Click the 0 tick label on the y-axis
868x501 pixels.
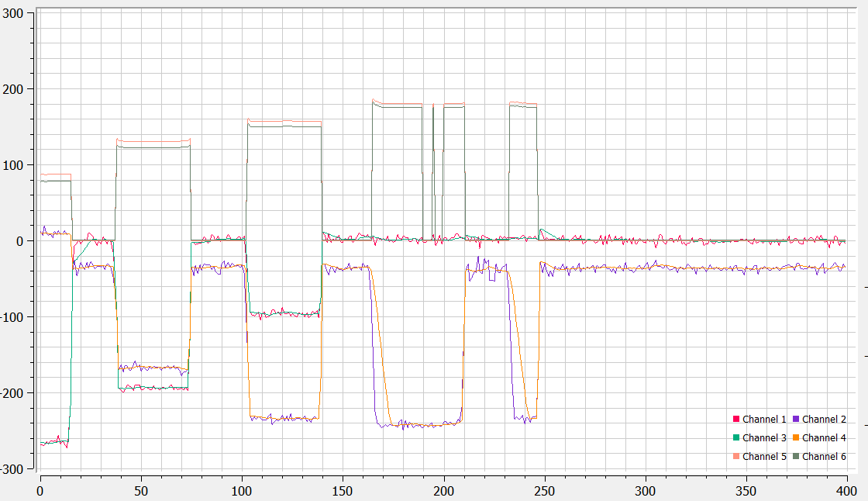tap(22, 241)
